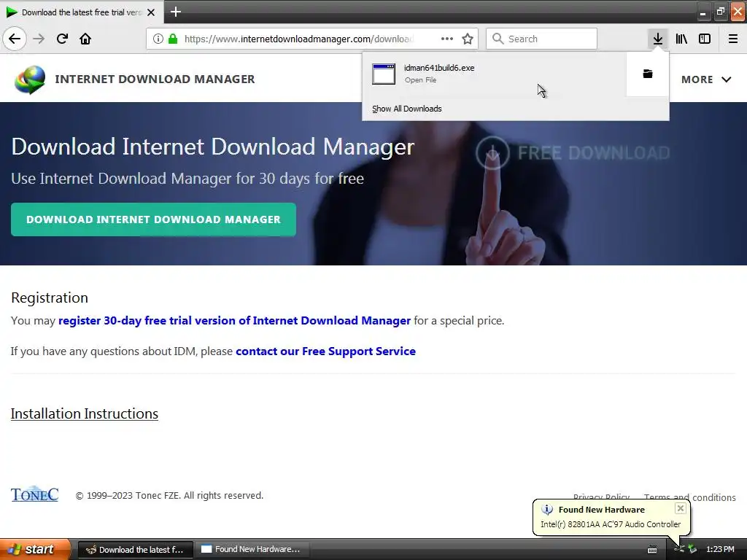Expand the MORE navigation dropdown
The image size is (747, 560).
point(706,79)
